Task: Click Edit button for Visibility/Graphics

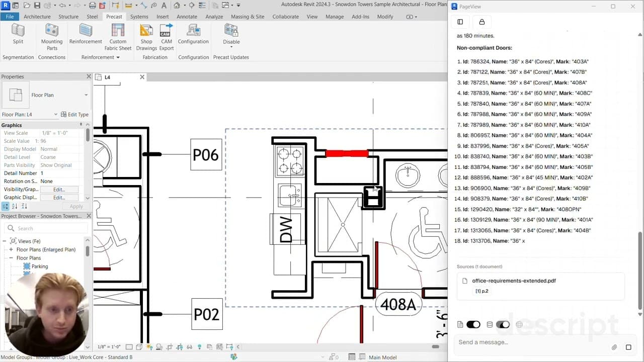Action: [x=59, y=190]
